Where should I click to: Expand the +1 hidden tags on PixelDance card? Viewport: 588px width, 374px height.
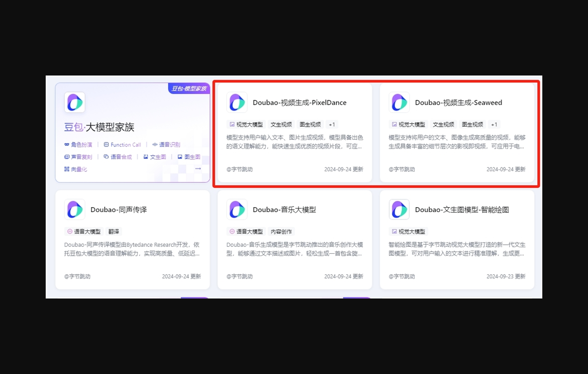pos(332,124)
